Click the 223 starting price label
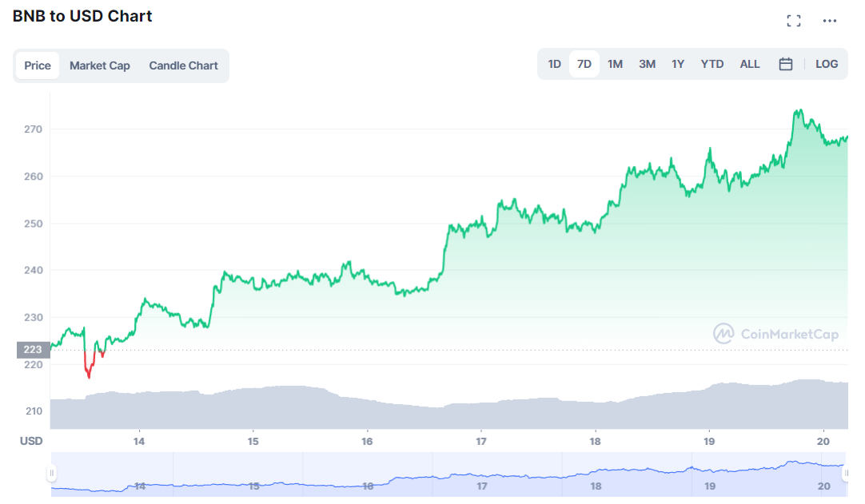Image resolution: width=865 pixels, height=504 pixels. coord(33,350)
